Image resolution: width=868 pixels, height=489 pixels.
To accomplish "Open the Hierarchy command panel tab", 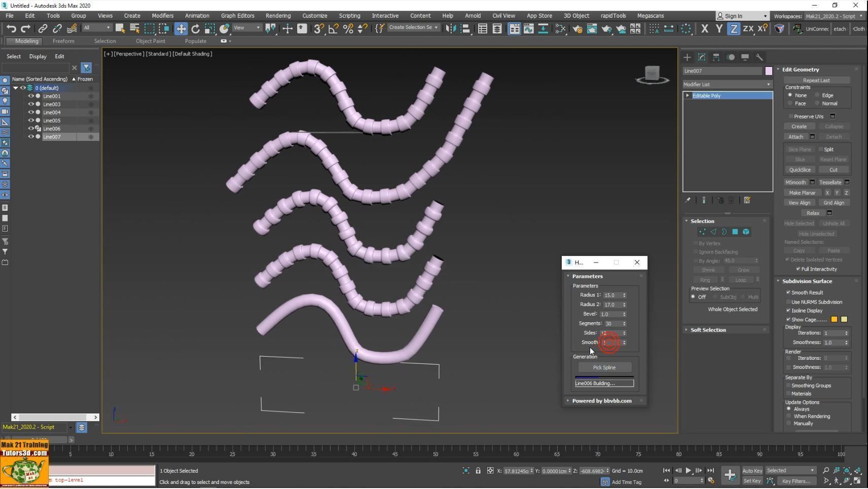I will (716, 57).
